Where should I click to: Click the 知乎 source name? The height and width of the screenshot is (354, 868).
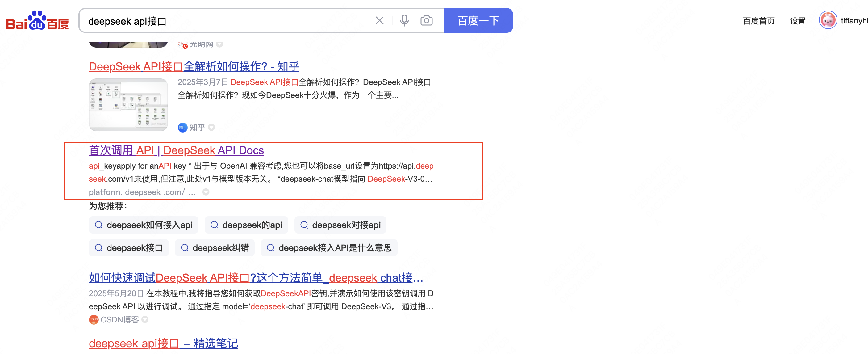pyautogui.click(x=197, y=128)
